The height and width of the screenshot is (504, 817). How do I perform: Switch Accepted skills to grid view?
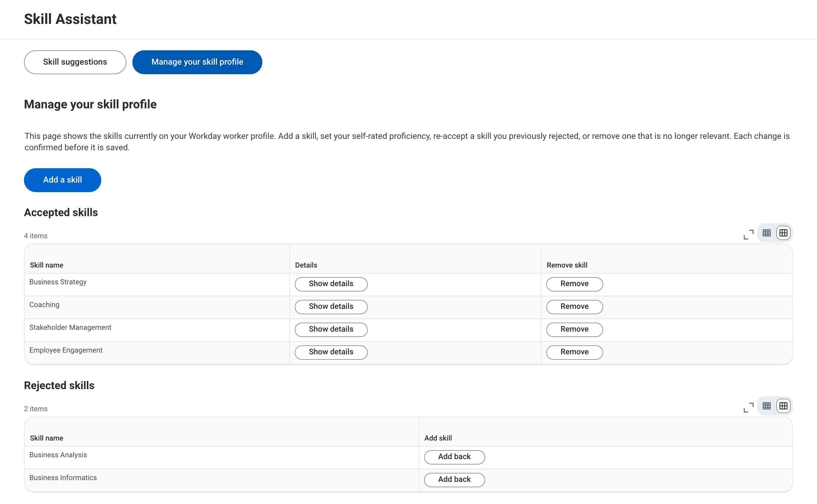(x=783, y=233)
